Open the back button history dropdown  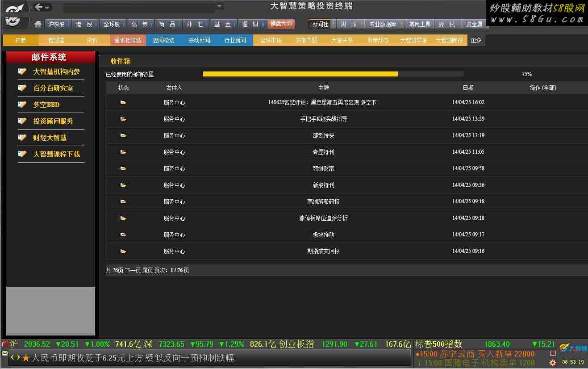tap(47, 8)
